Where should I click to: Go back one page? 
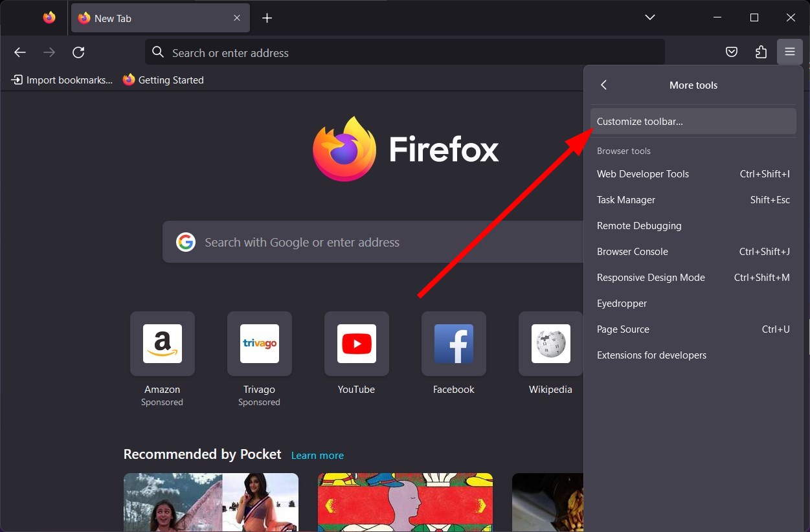20,52
